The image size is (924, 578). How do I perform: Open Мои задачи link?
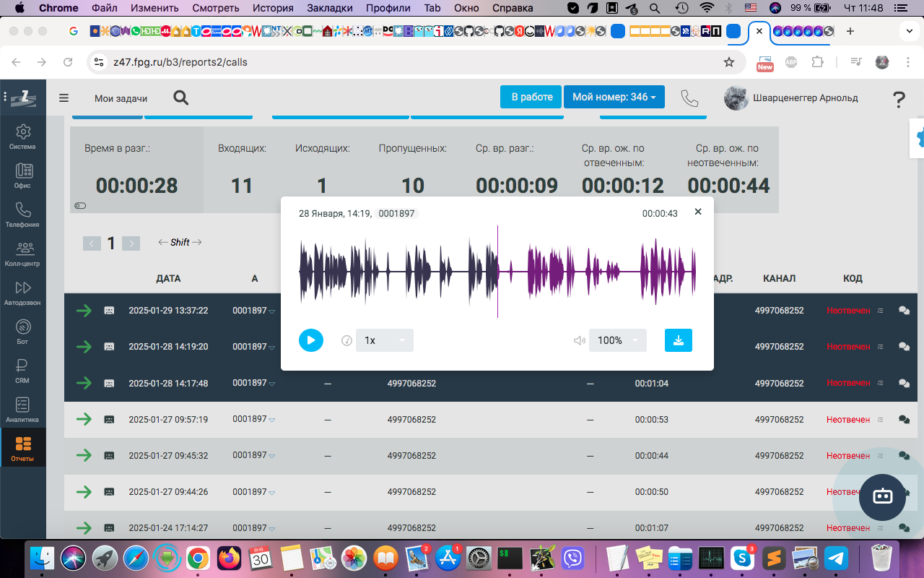click(121, 98)
